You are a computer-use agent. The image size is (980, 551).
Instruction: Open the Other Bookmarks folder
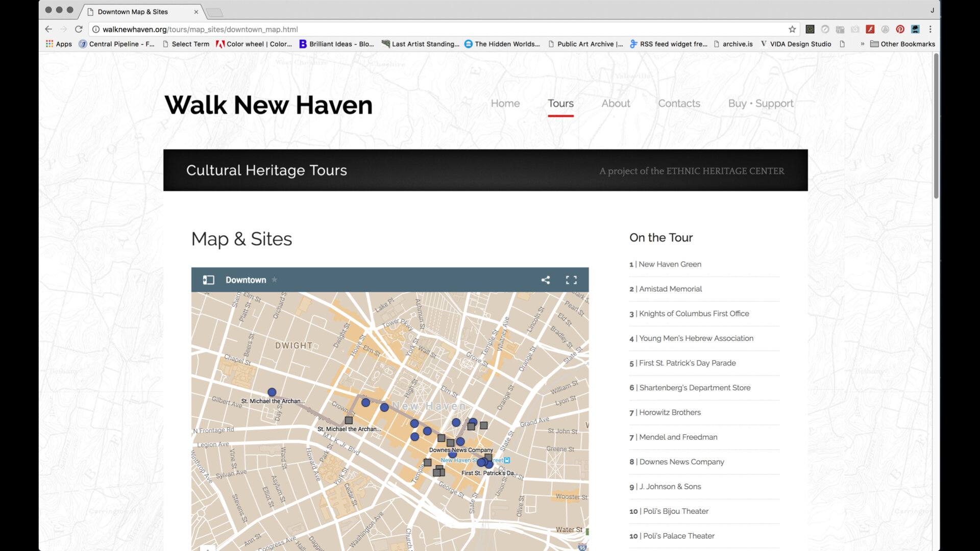pyautogui.click(x=902, y=44)
